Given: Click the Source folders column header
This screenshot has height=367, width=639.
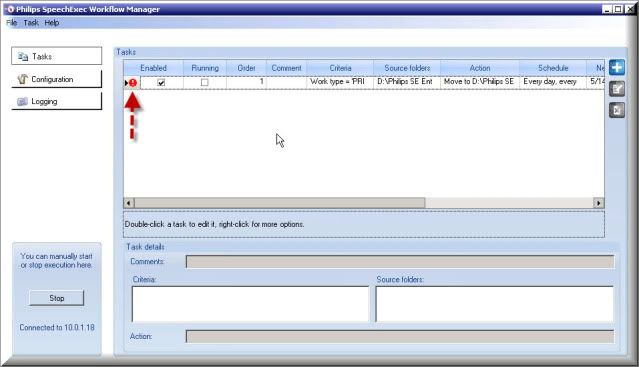Looking at the screenshot, I should (x=407, y=68).
